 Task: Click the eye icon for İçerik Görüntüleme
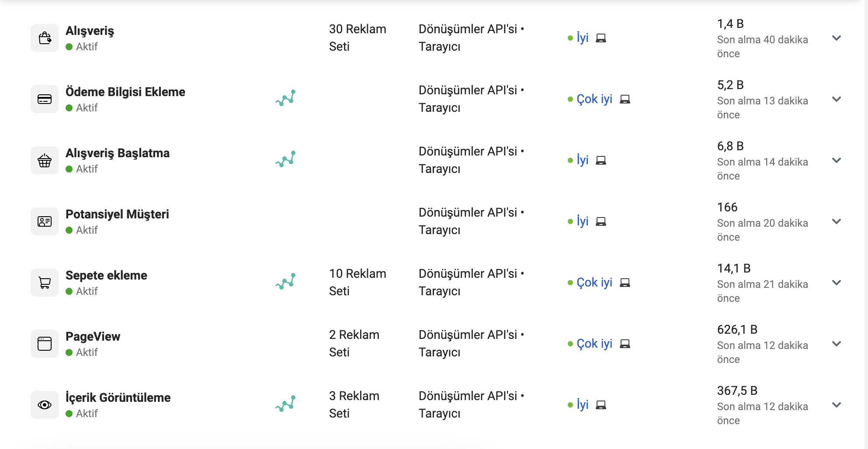(45, 405)
